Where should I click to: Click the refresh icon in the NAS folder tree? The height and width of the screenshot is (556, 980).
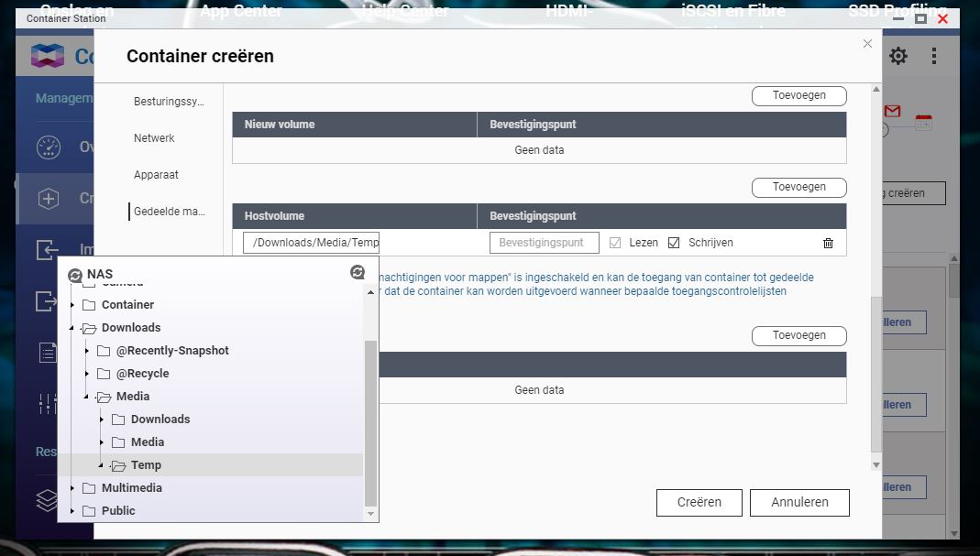pyautogui.click(x=358, y=272)
